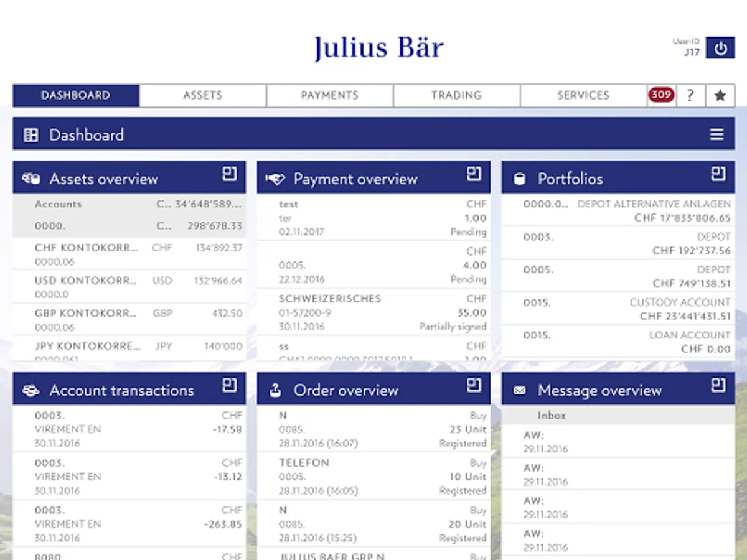Switch to the Dashboard tab
Image resolution: width=747 pixels, height=560 pixels.
click(76, 96)
